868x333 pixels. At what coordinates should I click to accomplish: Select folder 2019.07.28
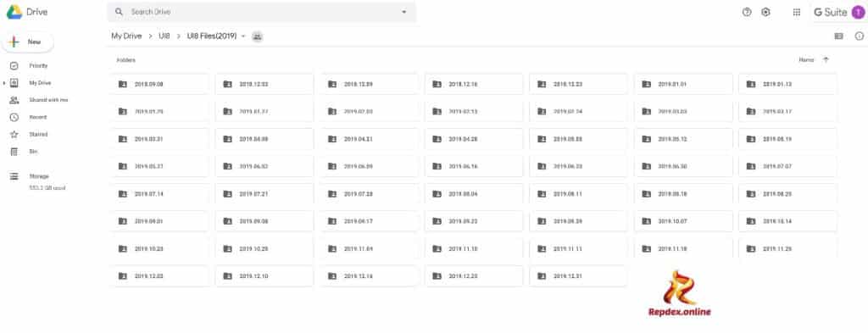pos(369,194)
